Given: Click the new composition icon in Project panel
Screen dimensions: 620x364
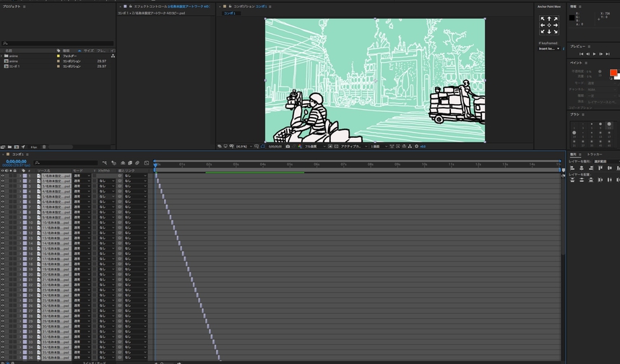Looking at the screenshot, I should (16, 147).
